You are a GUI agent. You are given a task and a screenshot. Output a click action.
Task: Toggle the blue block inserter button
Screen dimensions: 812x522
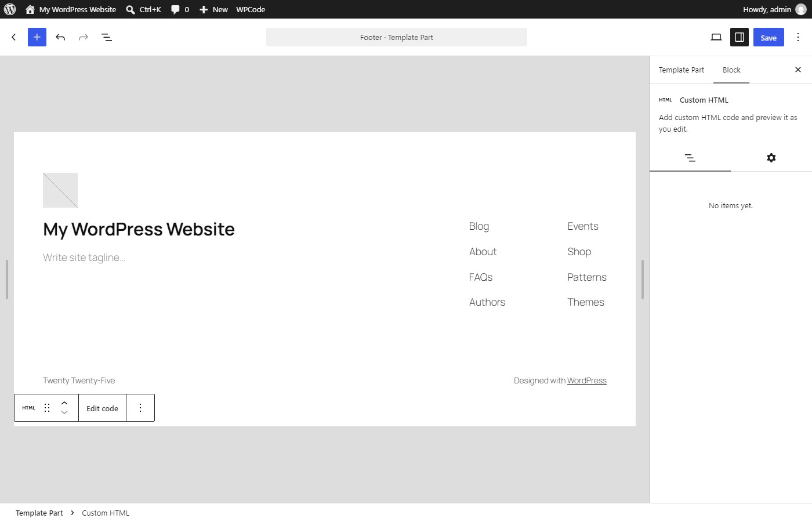(x=37, y=37)
